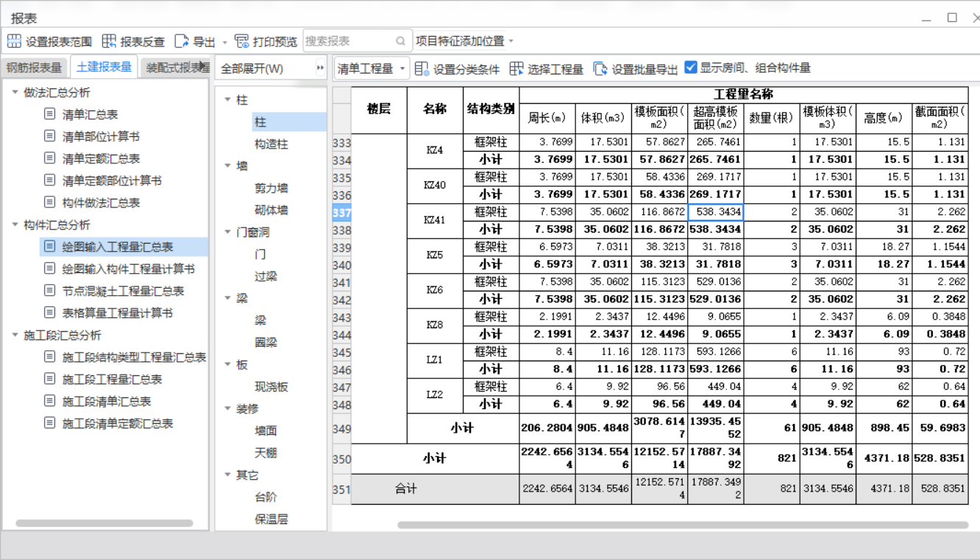The height and width of the screenshot is (560, 980).
Task: Click document icon beside 绘图输入构件工程量计算书
Action: tap(49, 269)
